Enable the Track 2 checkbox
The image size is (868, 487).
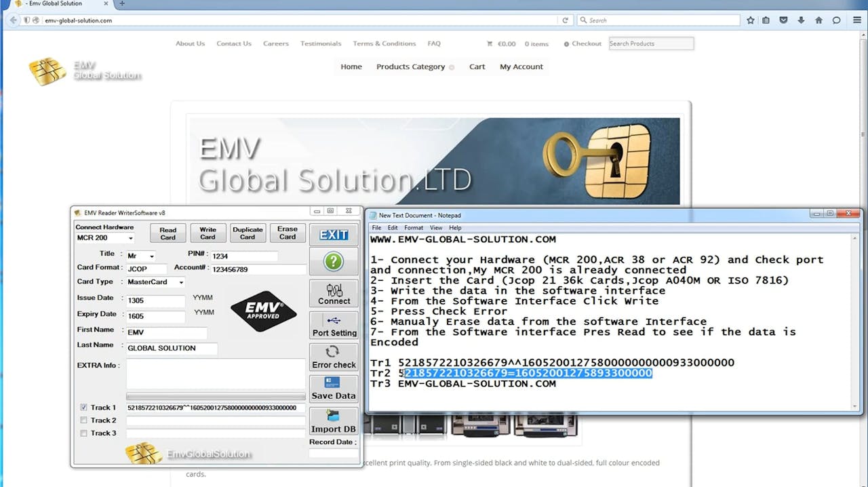(84, 420)
